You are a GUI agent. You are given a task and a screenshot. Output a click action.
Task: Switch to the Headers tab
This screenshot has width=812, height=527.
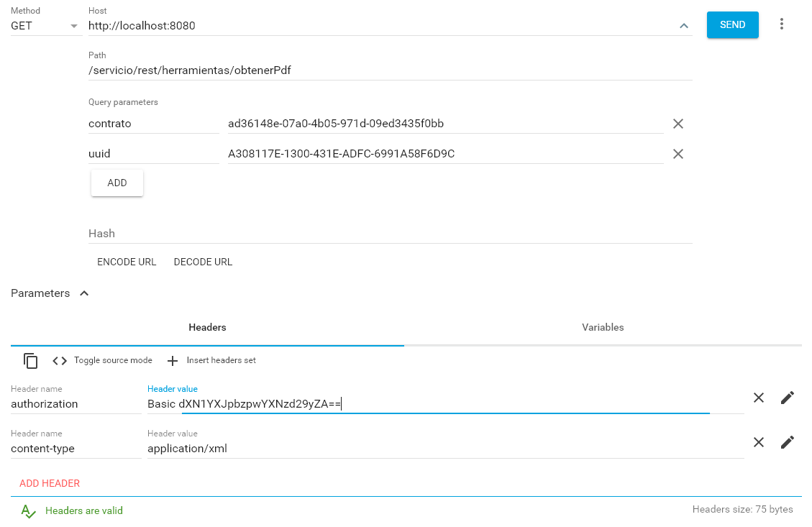pyautogui.click(x=207, y=327)
